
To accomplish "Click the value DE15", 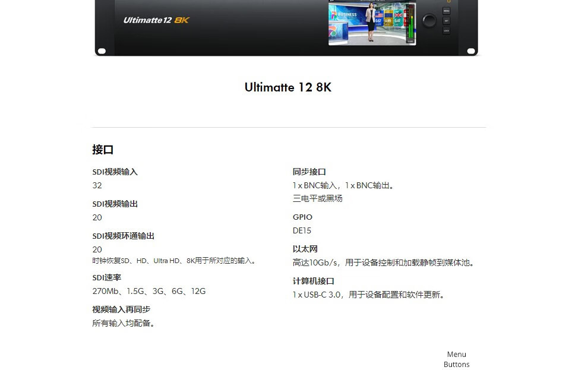I will point(302,230).
